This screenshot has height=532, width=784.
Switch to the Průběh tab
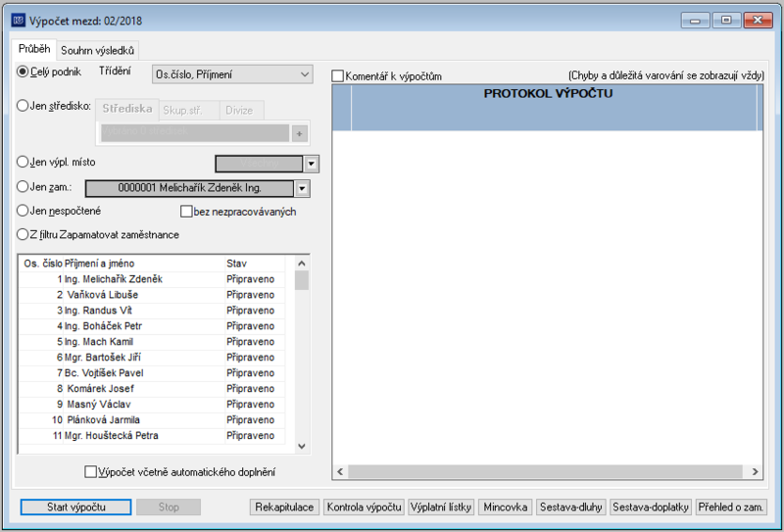34,49
